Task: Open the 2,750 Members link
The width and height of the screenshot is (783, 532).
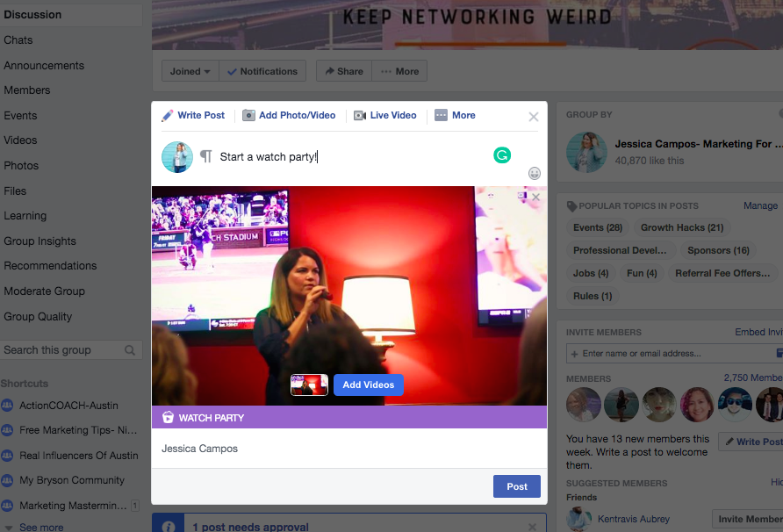Action: point(753,377)
